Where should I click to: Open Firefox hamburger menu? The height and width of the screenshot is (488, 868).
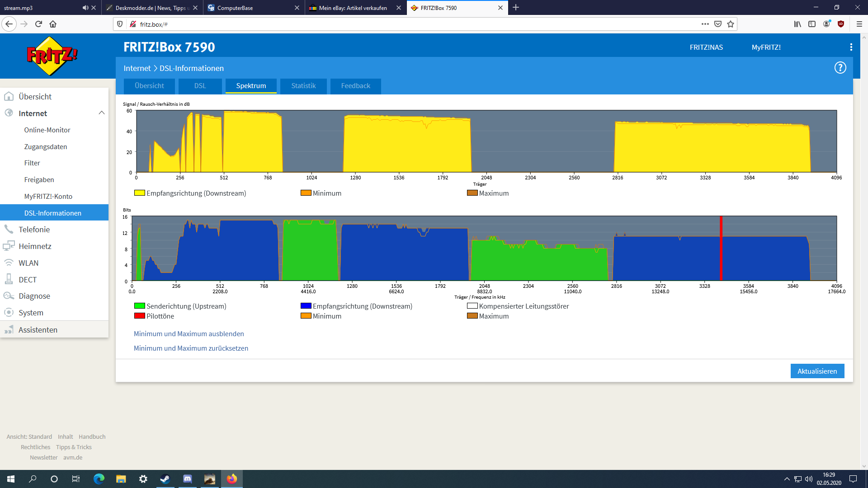point(859,24)
